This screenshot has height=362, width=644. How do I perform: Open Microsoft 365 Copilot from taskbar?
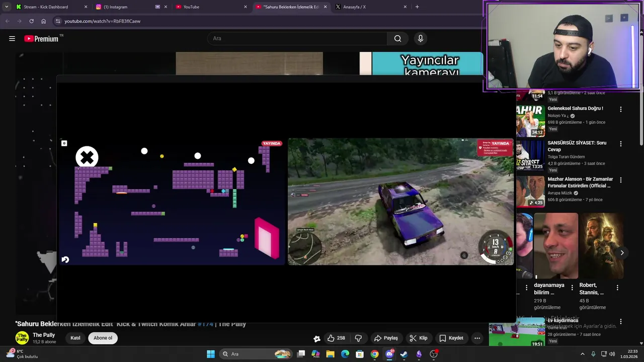[315, 354]
